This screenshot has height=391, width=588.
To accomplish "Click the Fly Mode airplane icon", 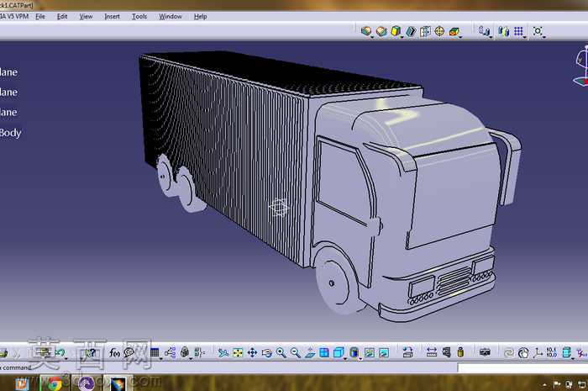I will (x=223, y=352).
